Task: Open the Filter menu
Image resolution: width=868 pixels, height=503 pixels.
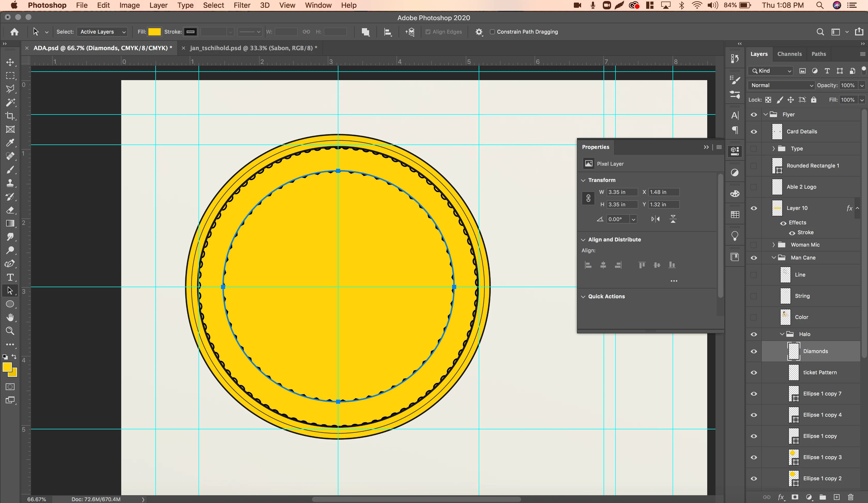Action: coord(242,5)
